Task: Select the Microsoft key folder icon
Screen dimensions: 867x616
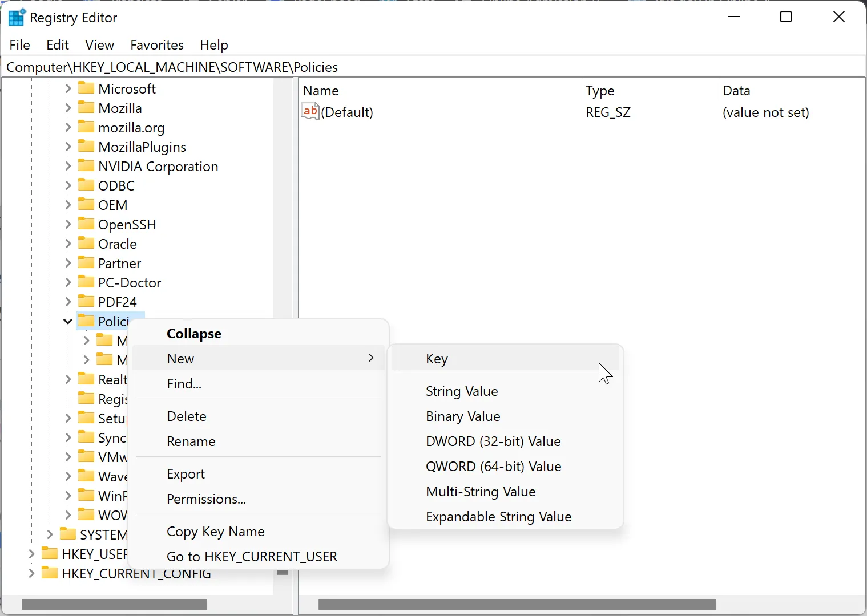Action: point(86,88)
